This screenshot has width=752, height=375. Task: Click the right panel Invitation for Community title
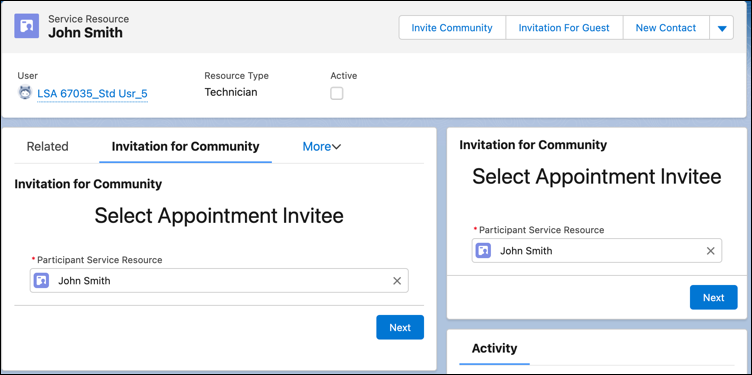point(533,145)
